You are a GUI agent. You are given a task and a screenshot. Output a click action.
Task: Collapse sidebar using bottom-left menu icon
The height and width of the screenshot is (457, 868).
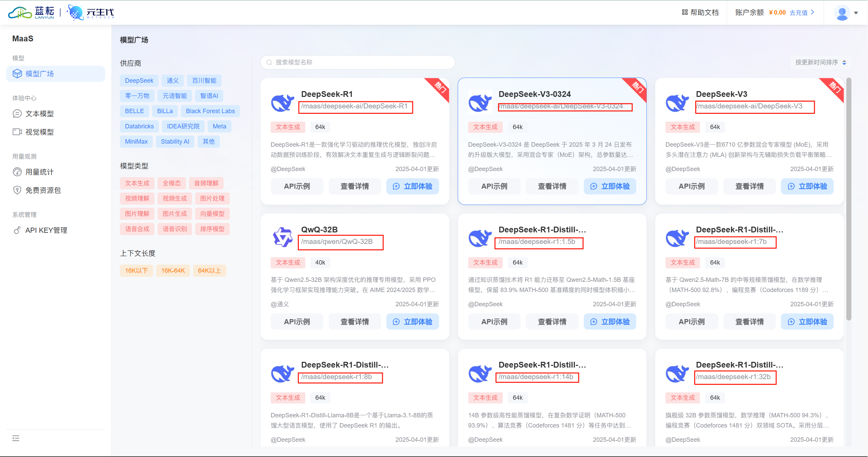16,438
